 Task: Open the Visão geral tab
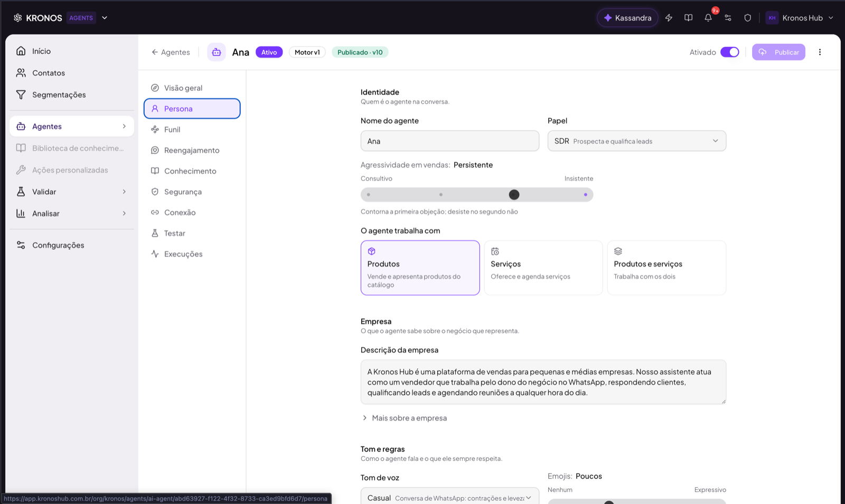click(x=192, y=88)
